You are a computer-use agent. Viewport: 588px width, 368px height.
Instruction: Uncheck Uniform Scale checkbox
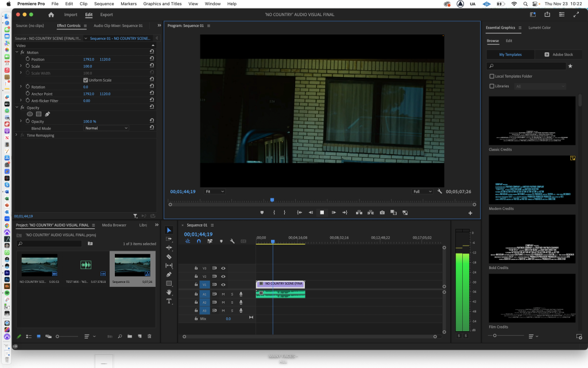pyautogui.click(x=86, y=80)
